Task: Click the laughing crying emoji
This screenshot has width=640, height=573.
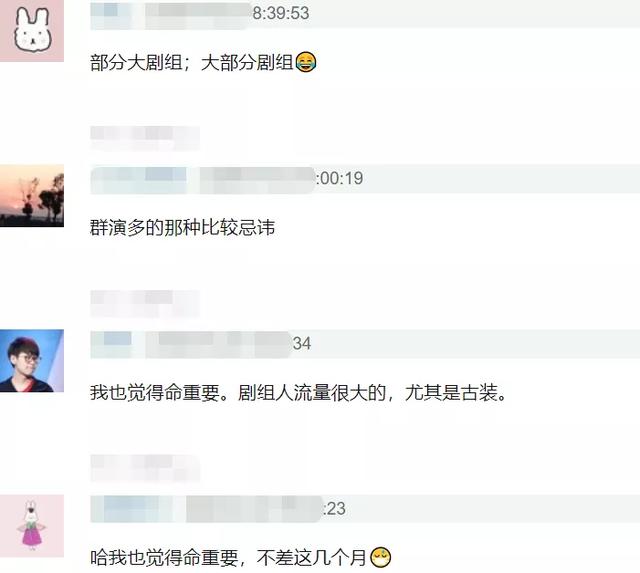Action: (x=306, y=62)
